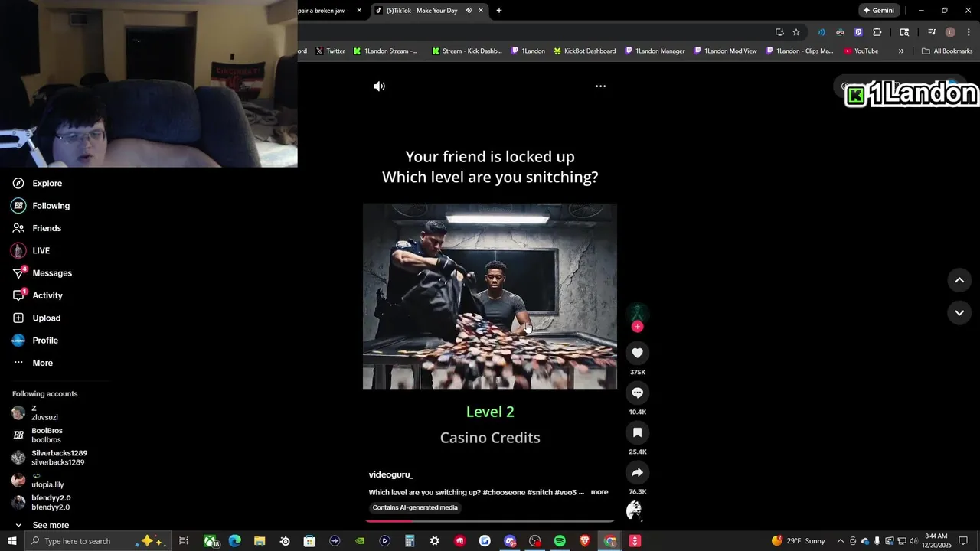This screenshot has height=551, width=980.
Task: Open Calculator from the taskbar
Action: pyautogui.click(x=410, y=541)
